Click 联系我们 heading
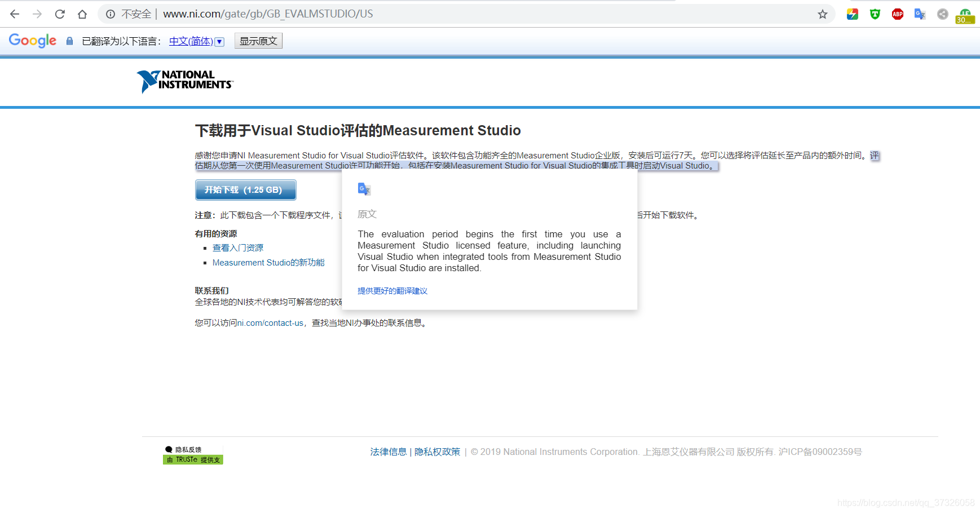The image size is (980, 513). pos(212,291)
